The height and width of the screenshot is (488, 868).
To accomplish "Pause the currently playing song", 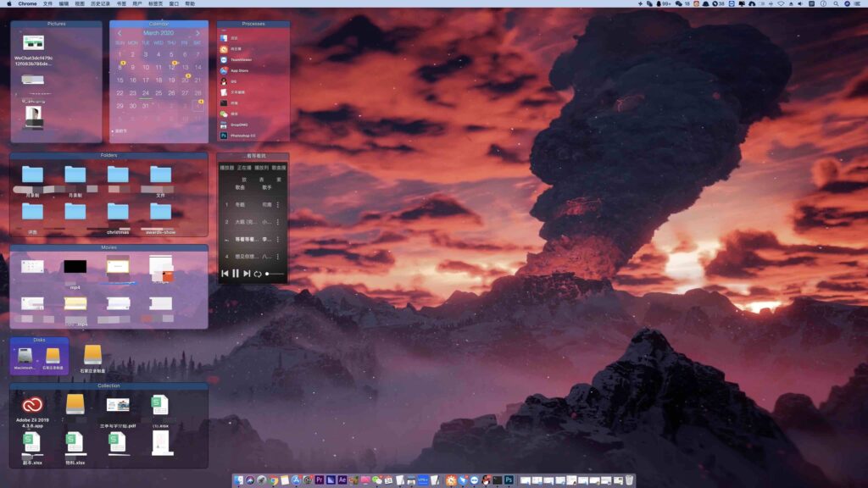I will click(x=235, y=273).
